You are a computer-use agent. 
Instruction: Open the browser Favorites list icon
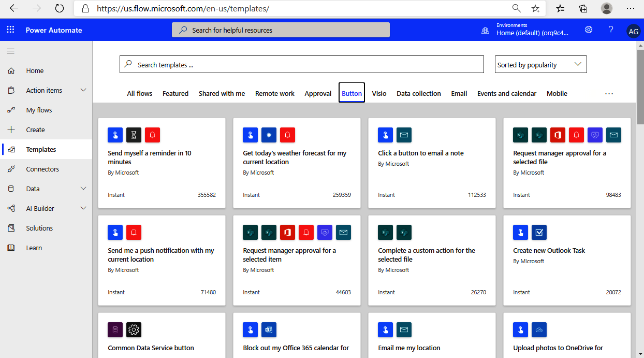pos(561,8)
